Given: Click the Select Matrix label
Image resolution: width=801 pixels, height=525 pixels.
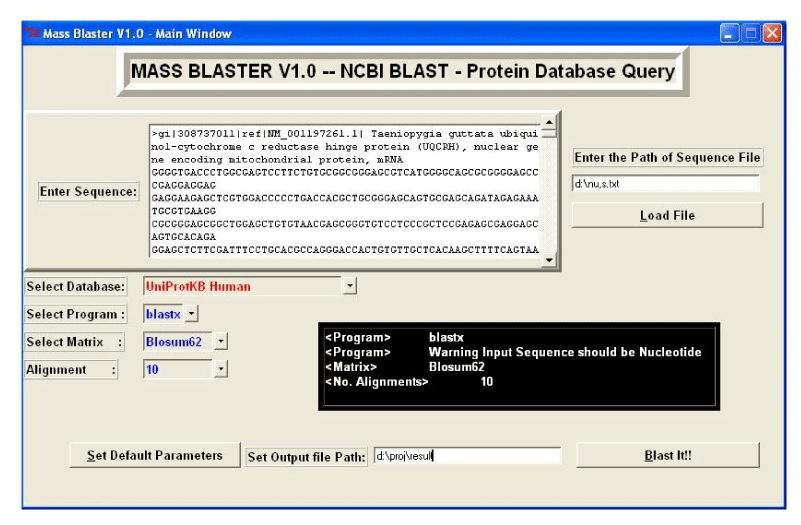Looking at the screenshot, I should (74, 342).
